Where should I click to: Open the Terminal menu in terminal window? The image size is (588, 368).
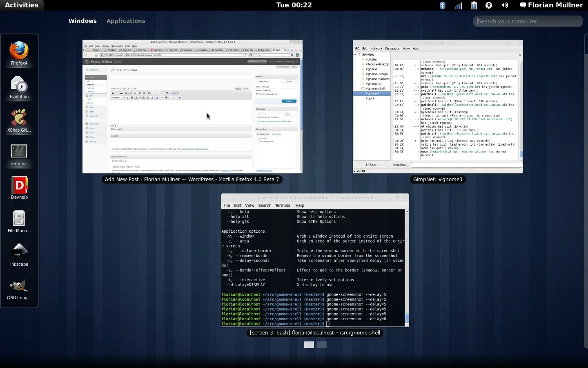[x=283, y=205]
